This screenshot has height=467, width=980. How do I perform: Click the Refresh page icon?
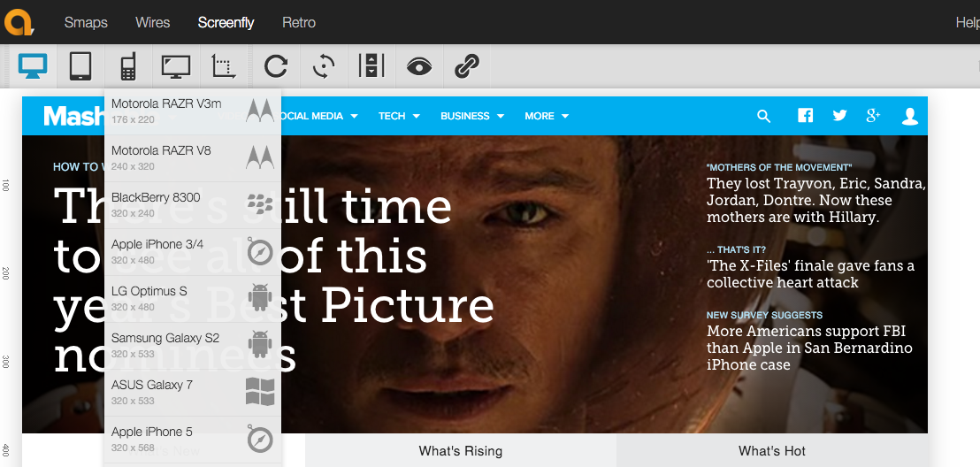pyautogui.click(x=276, y=65)
